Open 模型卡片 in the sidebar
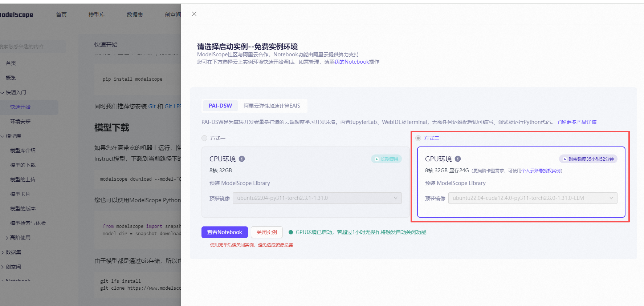This screenshot has height=306, width=644. (20, 194)
